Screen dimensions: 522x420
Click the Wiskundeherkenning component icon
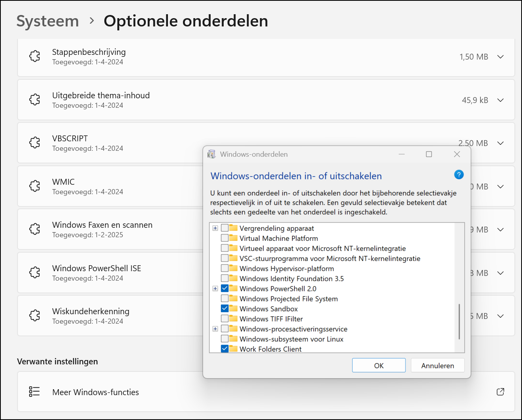(35, 315)
